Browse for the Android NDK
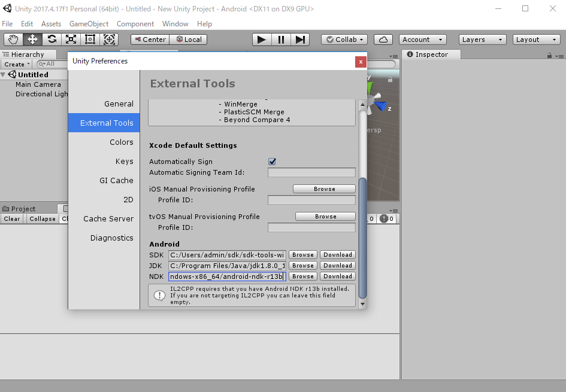 [303, 276]
